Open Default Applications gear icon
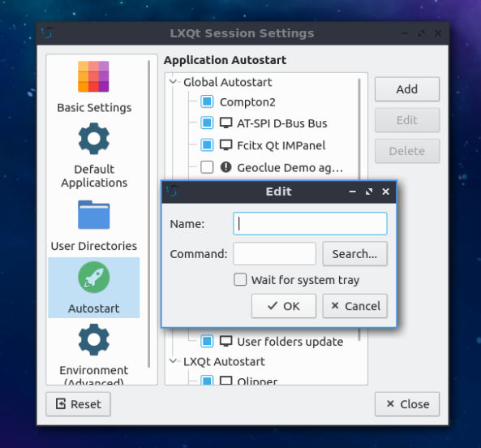 pyautogui.click(x=93, y=139)
